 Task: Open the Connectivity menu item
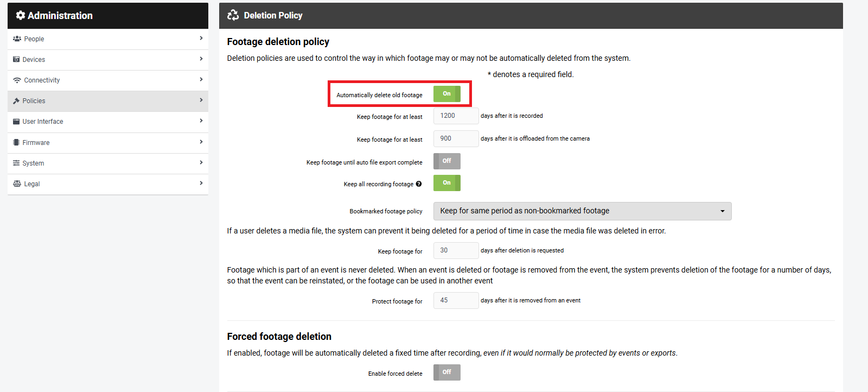tap(108, 80)
